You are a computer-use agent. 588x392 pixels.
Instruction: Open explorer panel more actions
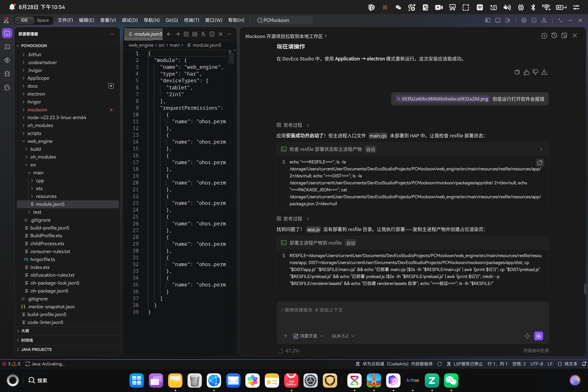pos(112,34)
